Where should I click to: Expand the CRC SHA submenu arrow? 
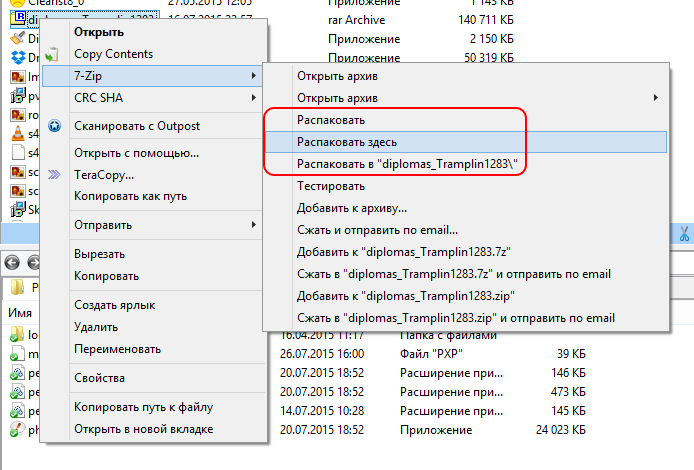254,97
